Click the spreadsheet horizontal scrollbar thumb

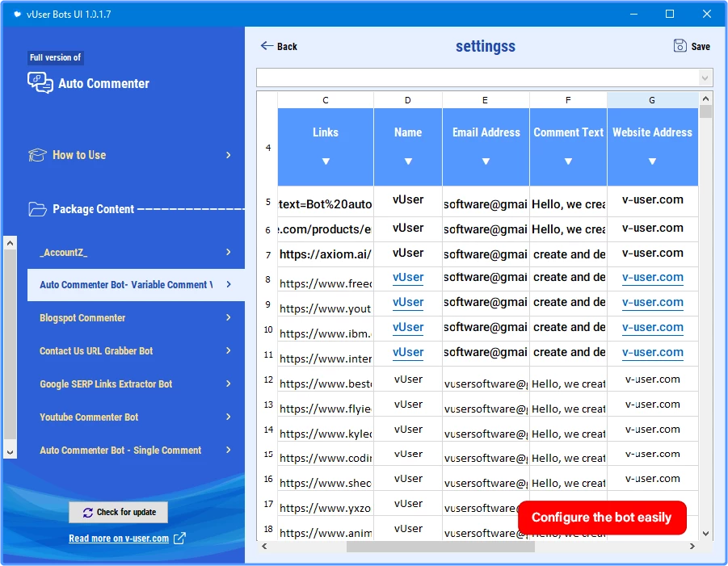click(440, 546)
